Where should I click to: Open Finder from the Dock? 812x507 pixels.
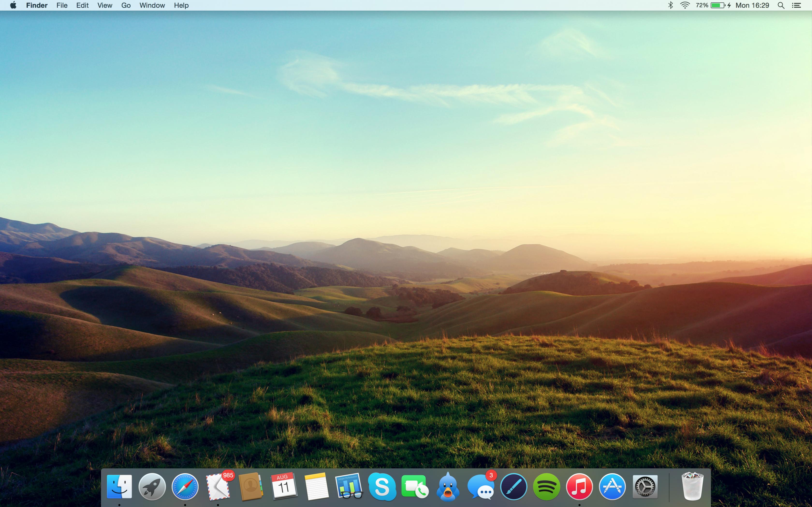coord(119,486)
